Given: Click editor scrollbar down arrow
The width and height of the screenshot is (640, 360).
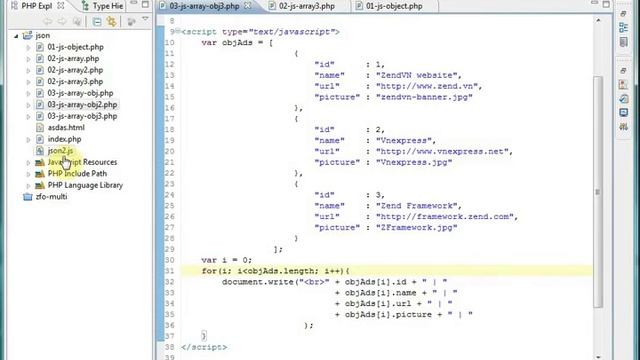Looking at the screenshot, I should pos(598,356).
